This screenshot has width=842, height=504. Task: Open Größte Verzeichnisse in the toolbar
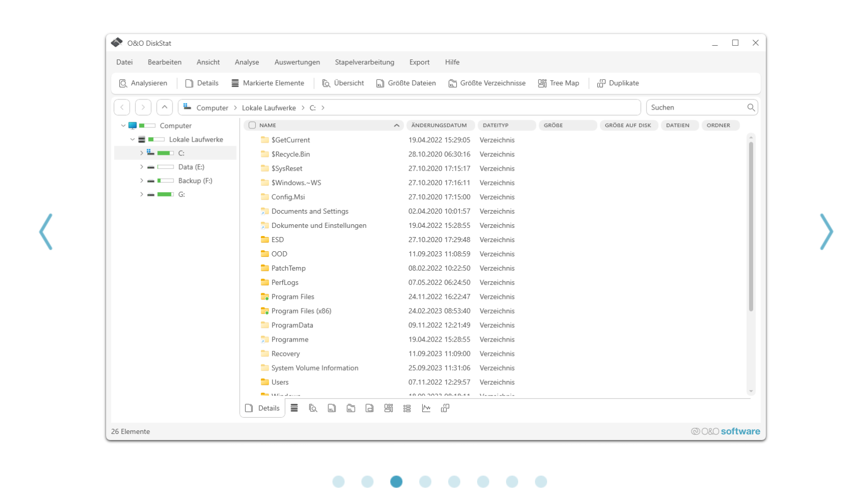[x=487, y=83]
